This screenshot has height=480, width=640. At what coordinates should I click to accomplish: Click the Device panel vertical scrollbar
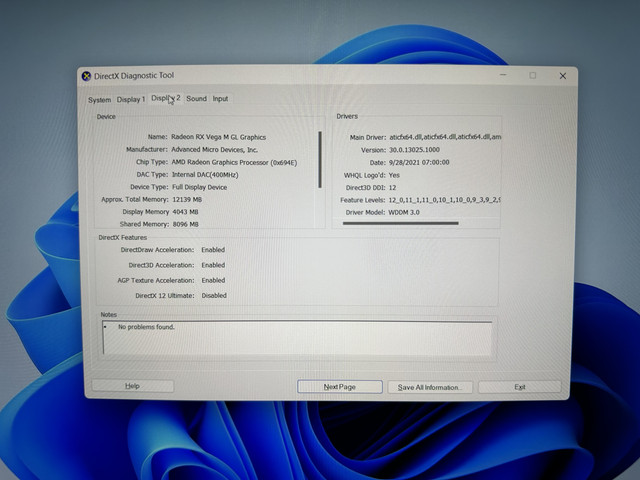(320, 160)
